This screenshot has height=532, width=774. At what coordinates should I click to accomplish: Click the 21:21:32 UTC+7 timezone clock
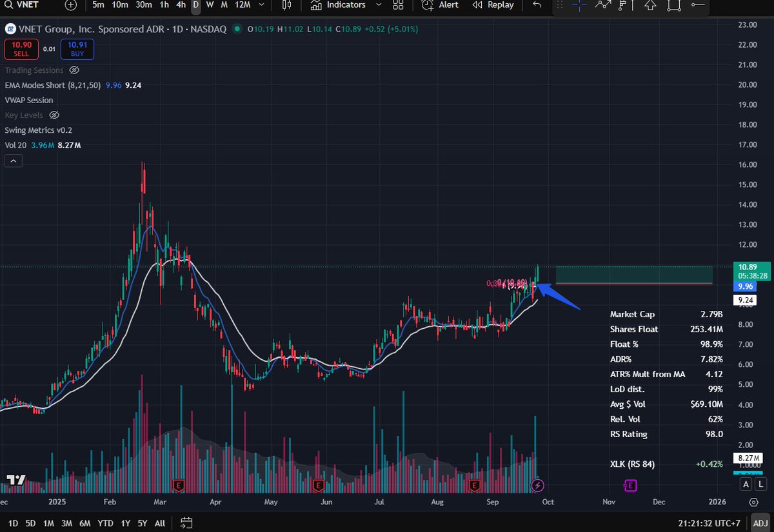click(x=711, y=523)
